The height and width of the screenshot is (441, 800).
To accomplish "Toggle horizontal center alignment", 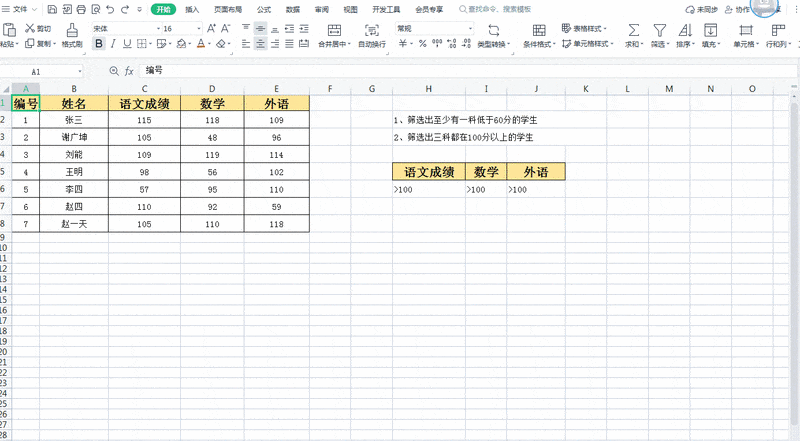I will point(260,44).
